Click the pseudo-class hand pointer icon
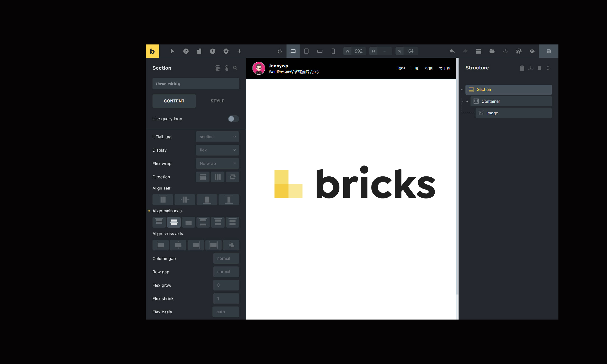This screenshot has height=364, width=607. click(227, 68)
